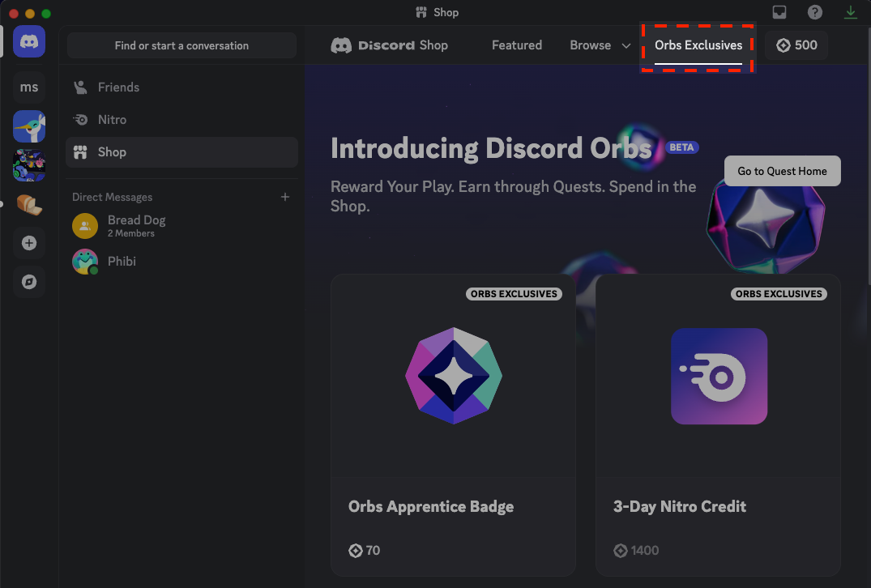
Task: Select the Orbs Apprentice Badge card
Action: click(x=453, y=424)
